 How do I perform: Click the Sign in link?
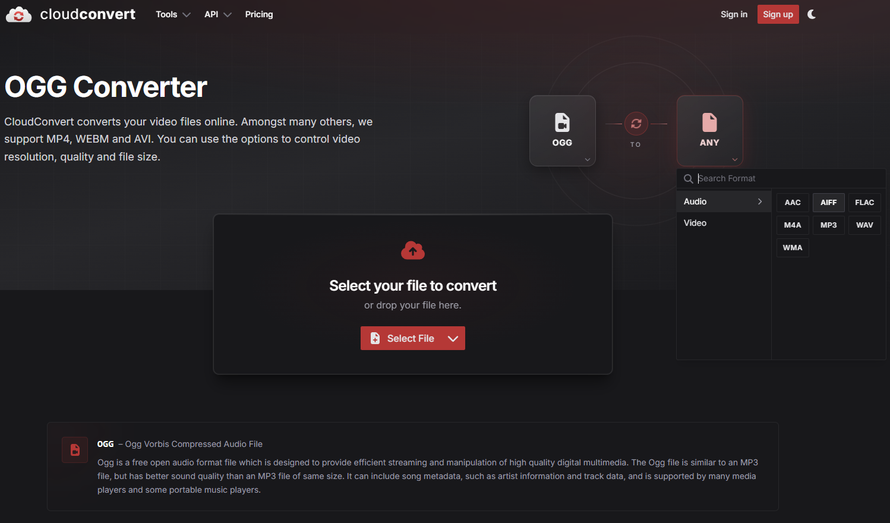coord(734,14)
